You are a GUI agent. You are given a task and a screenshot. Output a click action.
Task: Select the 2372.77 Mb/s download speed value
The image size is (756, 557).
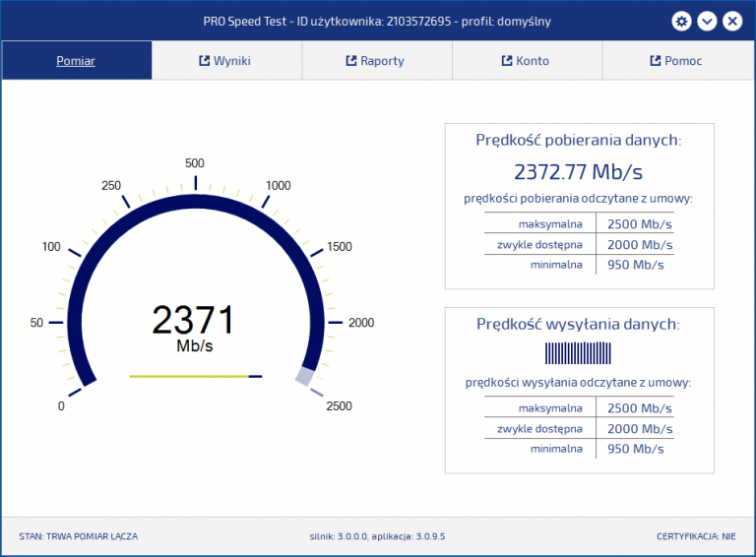pyautogui.click(x=578, y=172)
